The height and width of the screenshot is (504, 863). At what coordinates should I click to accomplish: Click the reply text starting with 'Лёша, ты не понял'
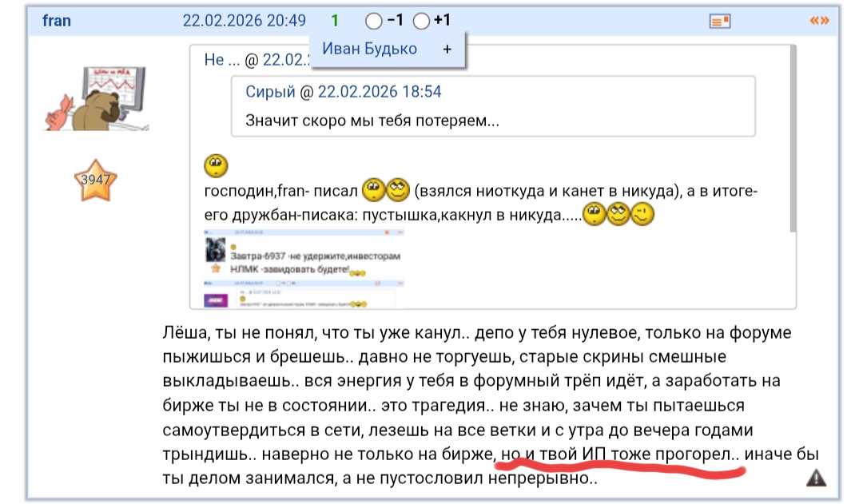[x=491, y=405]
